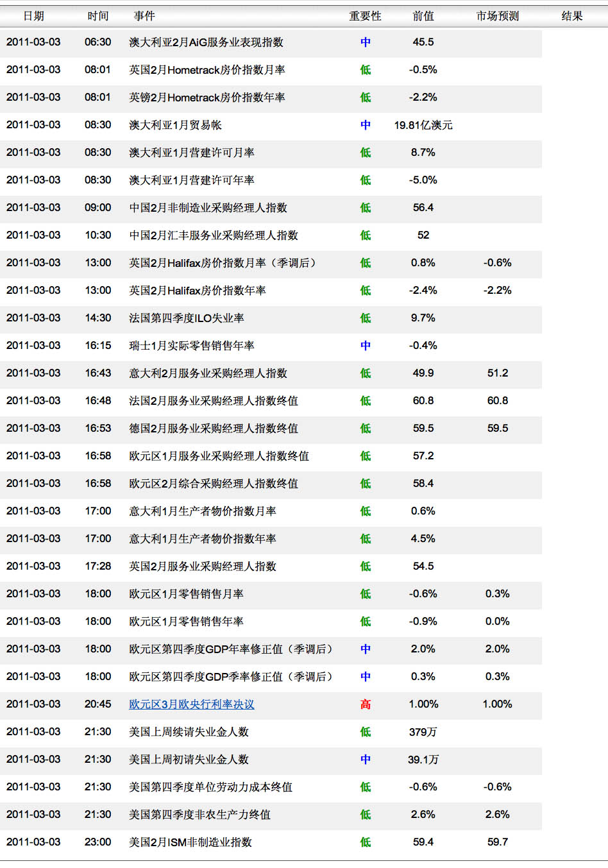Viewport: 608px width, 868px height.
Task: Click previous value 9.7%
Action: [x=423, y=318]
